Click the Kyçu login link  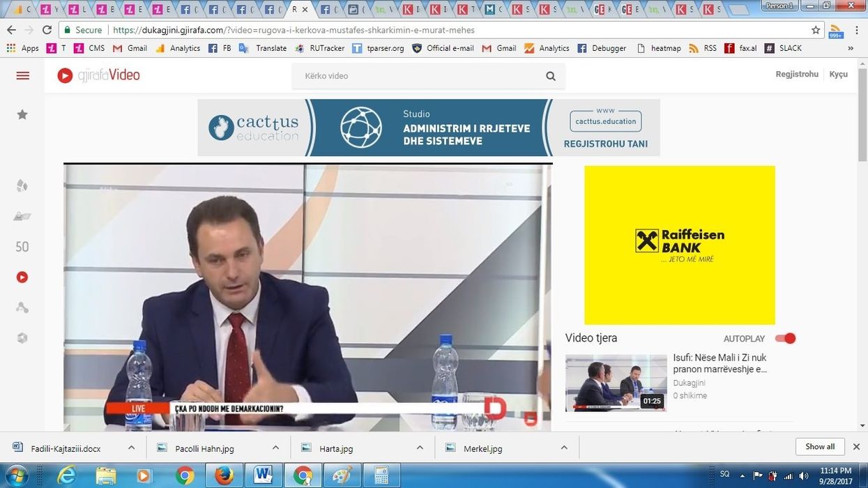[x=838, y=74]
